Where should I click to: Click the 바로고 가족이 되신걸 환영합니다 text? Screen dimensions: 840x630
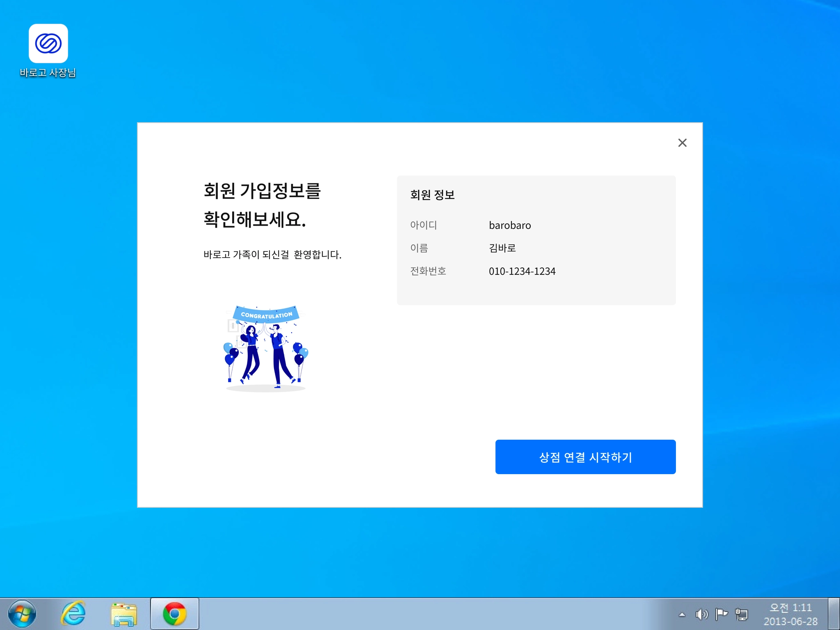click(x=272, y=255)
